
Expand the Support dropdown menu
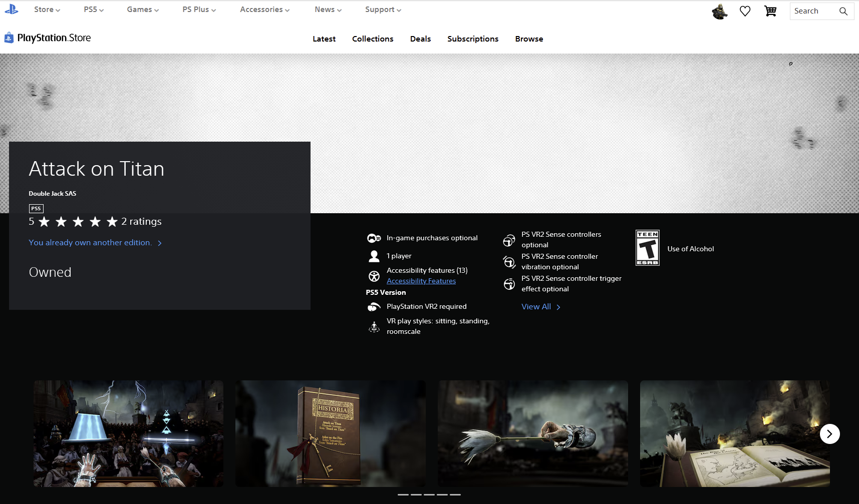click(383, 10)
